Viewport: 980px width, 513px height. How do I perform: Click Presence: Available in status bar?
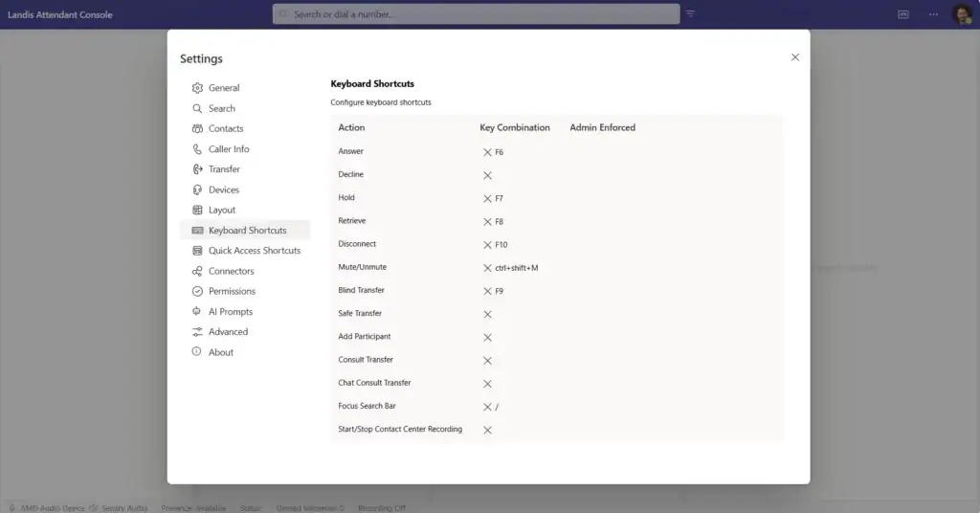[193, 508]
